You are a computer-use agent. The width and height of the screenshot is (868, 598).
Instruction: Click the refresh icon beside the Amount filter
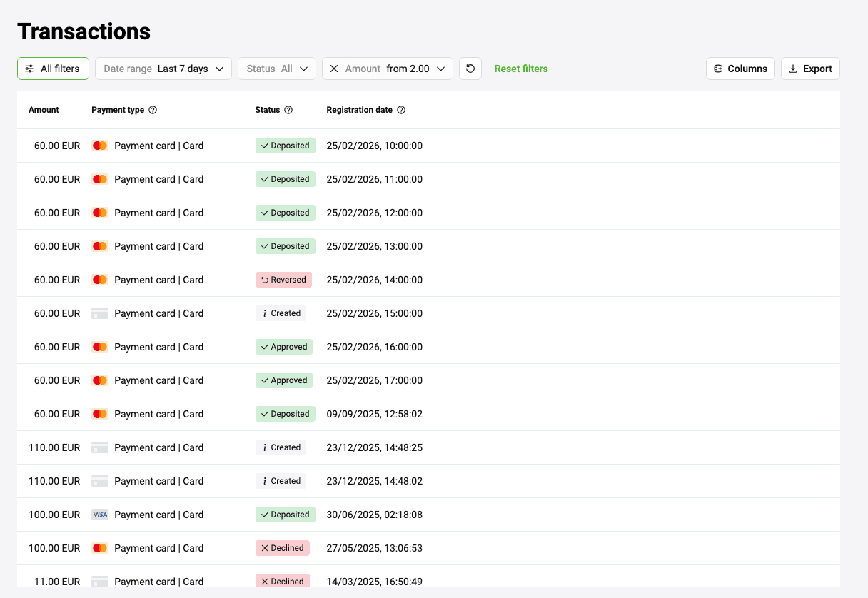470,69
